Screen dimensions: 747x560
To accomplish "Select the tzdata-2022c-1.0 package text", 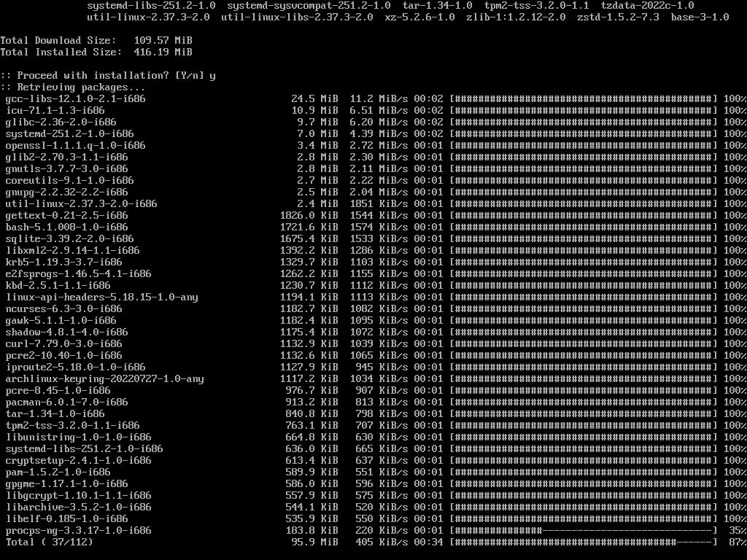I will (x=648, y=6).
